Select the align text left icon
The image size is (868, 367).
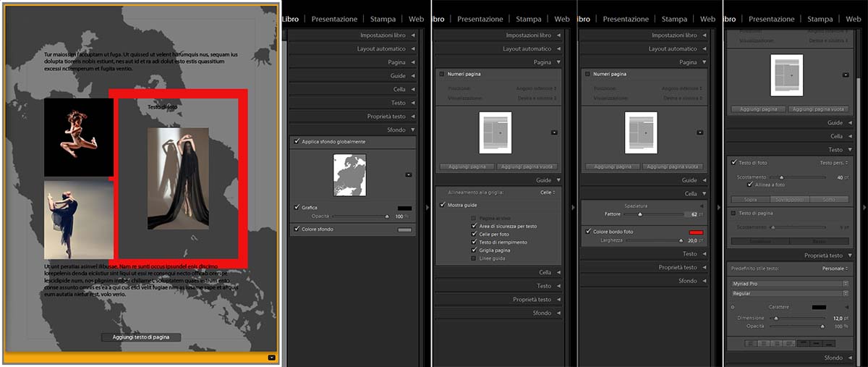[752, 343]
